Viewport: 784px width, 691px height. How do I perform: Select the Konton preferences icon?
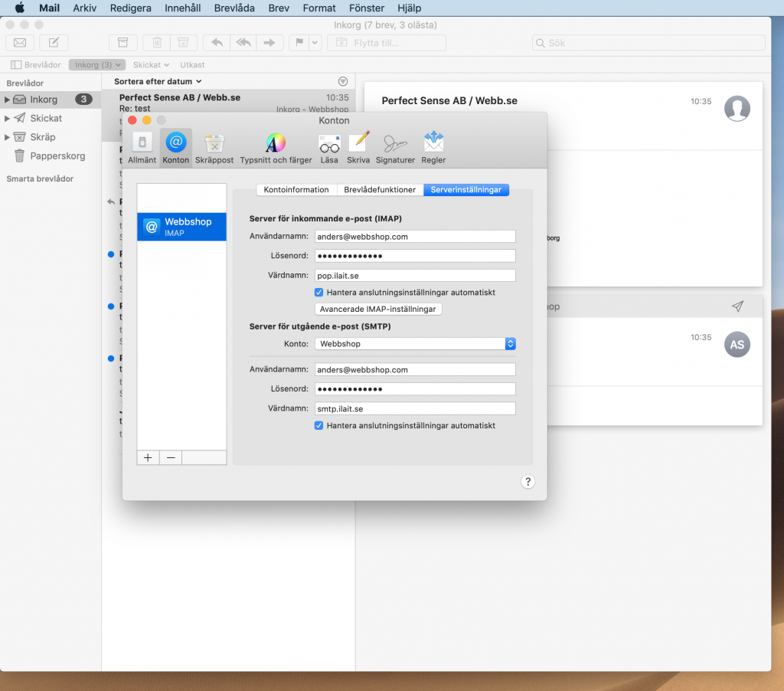coord(175,148)
